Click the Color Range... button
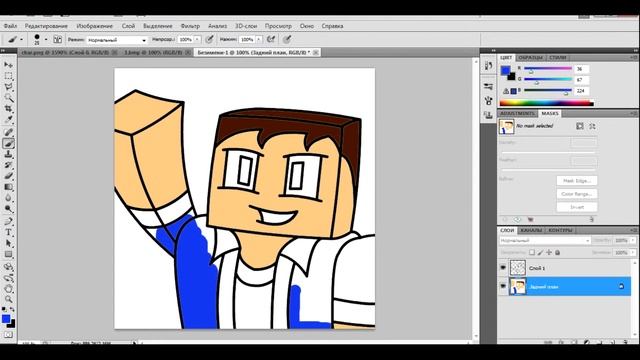 (577, 194)
